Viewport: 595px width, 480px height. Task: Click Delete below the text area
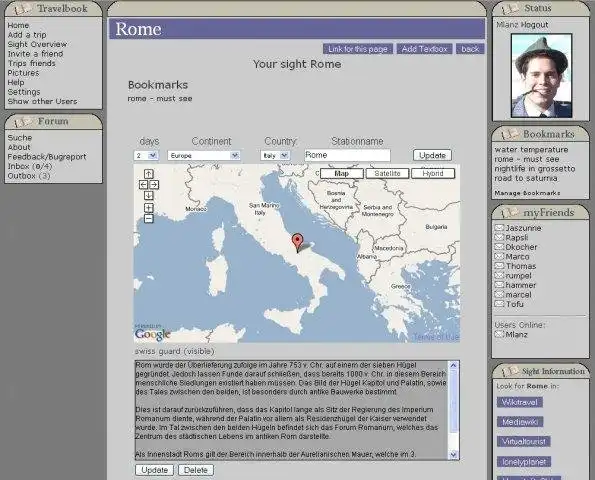coord(196,470)
